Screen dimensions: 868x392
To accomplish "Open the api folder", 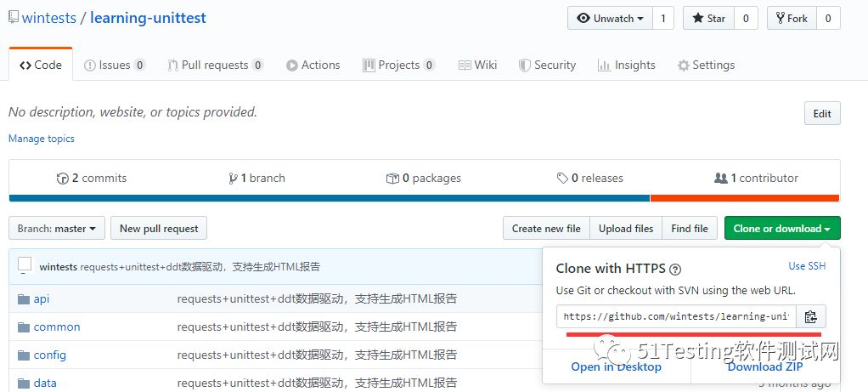I will point(42,298).
